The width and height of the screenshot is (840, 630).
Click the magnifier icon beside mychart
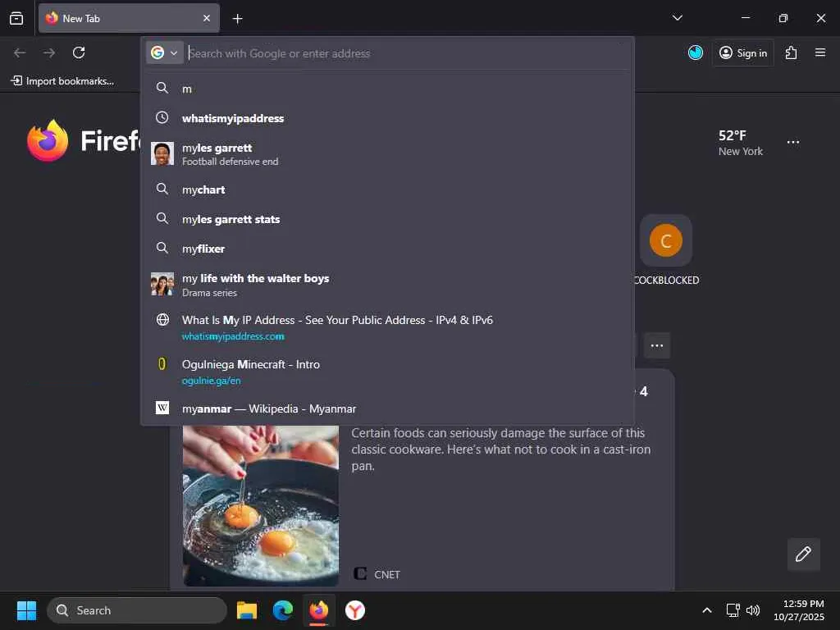pos(162,189)
